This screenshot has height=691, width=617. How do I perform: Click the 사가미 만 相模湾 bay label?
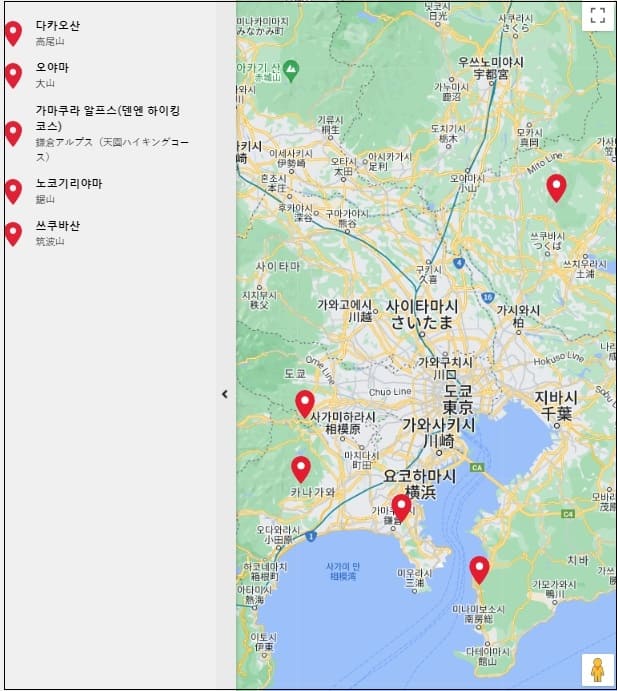click(343, 571)
